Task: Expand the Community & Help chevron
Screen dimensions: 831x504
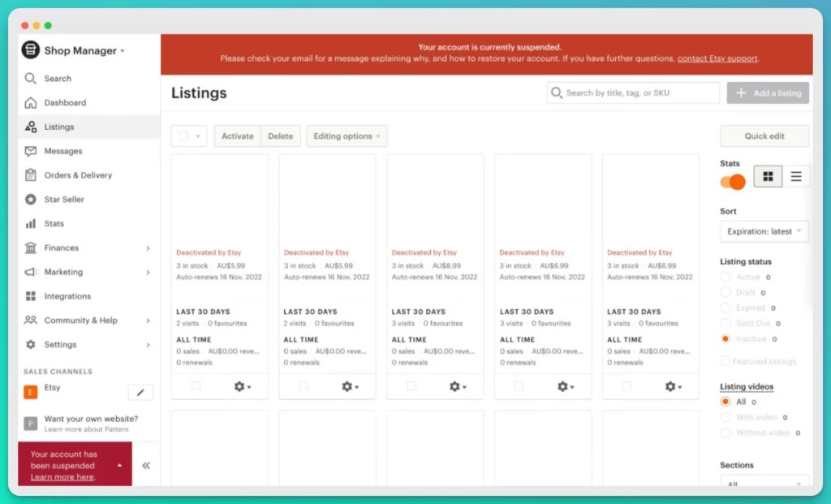Action: click(x=148, y=321)
